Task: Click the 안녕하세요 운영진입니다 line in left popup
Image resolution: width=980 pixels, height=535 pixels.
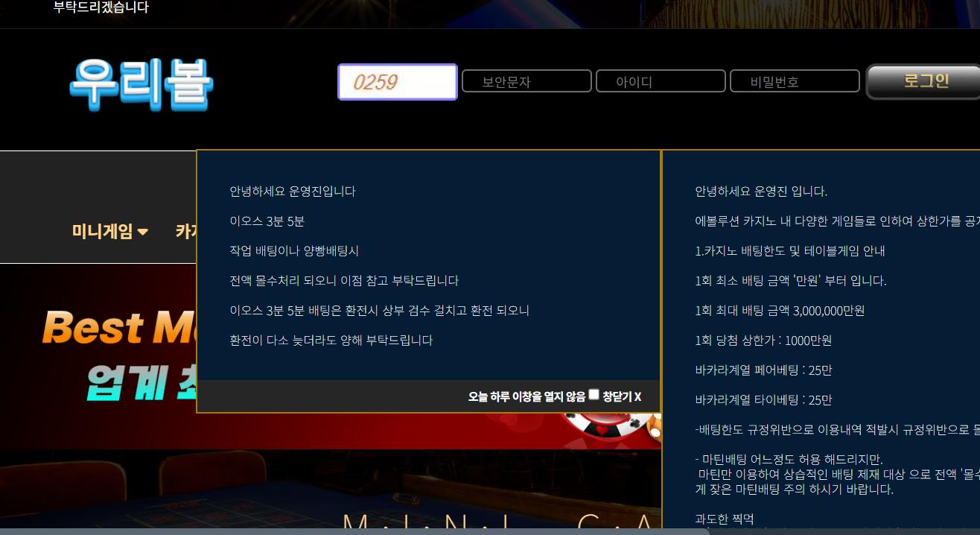Action: (x=293, y=191)
